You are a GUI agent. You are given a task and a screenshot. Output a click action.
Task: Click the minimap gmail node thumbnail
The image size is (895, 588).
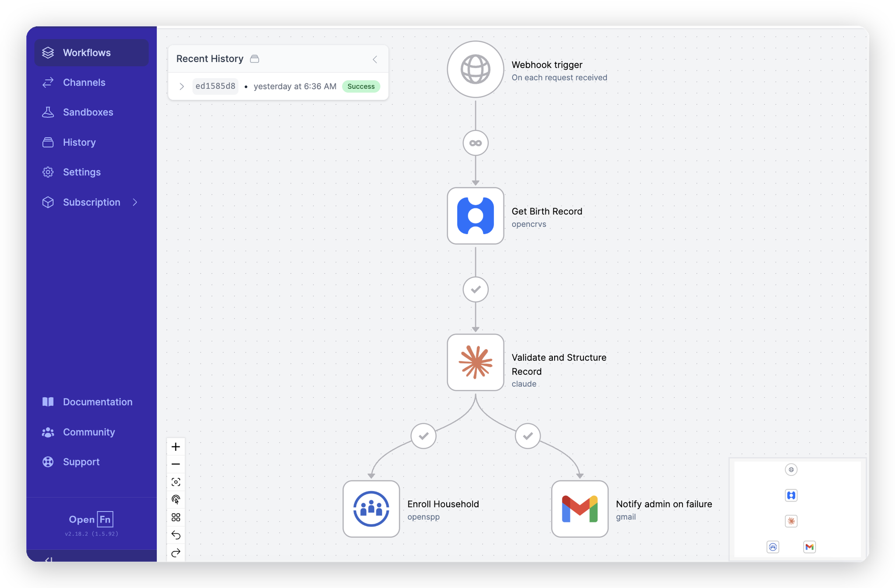click(810, 547)
